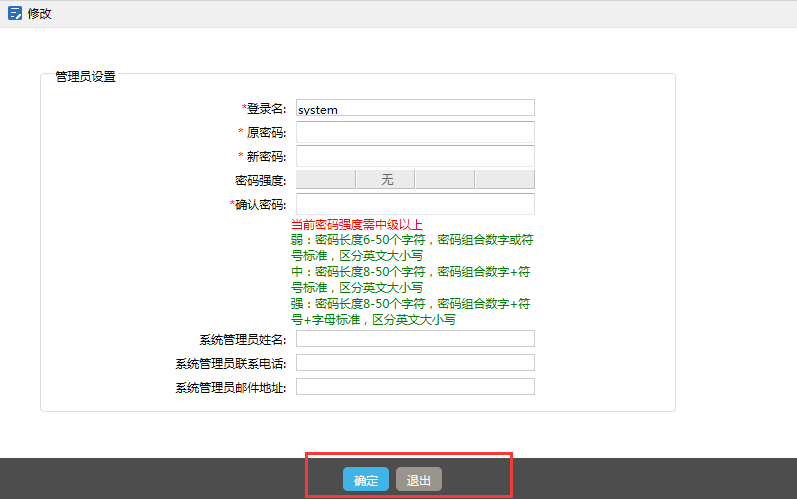Click the 修改 title text
The width and height of the screenshot is (797, 499).
pyautogui.click(x=39, y=14)
